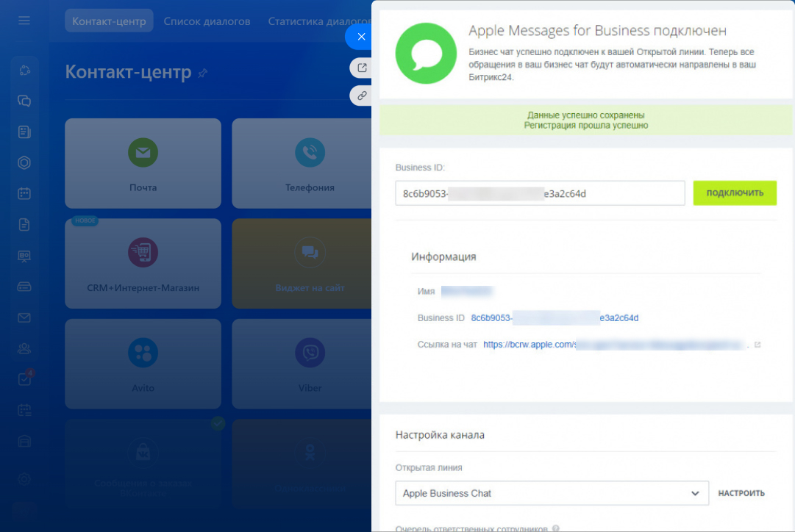Image resolution: width=795 pixels, height=532 pixels.
Task: Switch to the Список диалогов tab
Action: 207,21
